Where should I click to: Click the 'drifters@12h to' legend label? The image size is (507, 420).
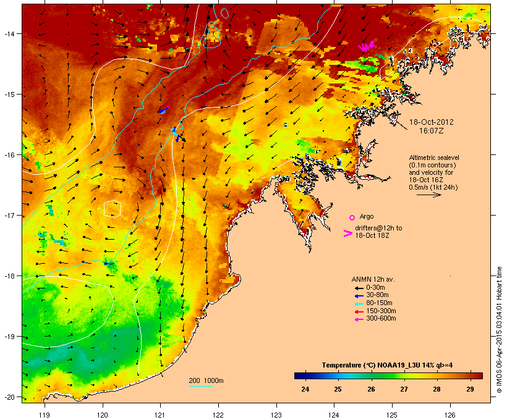pos(378,228)
